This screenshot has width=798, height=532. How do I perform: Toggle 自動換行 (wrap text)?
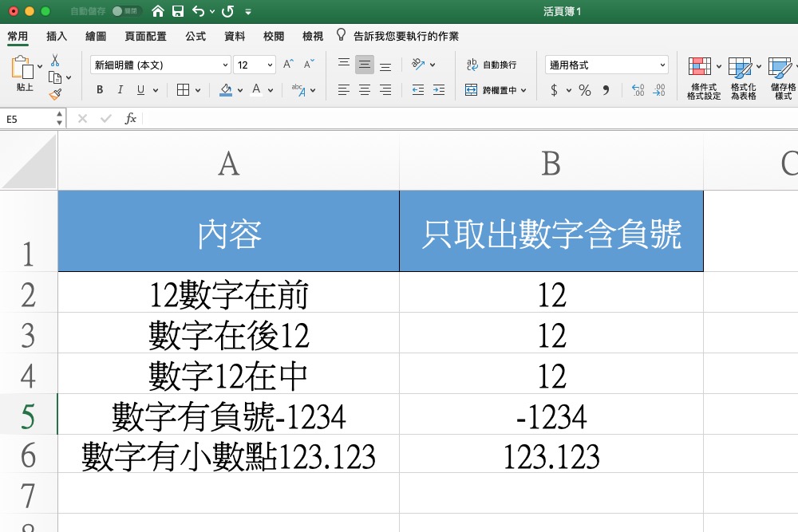tap(485, 65)
